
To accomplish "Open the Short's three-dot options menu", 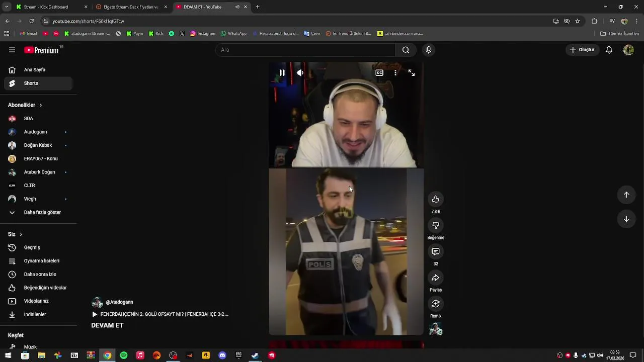I will click(395, 73).
